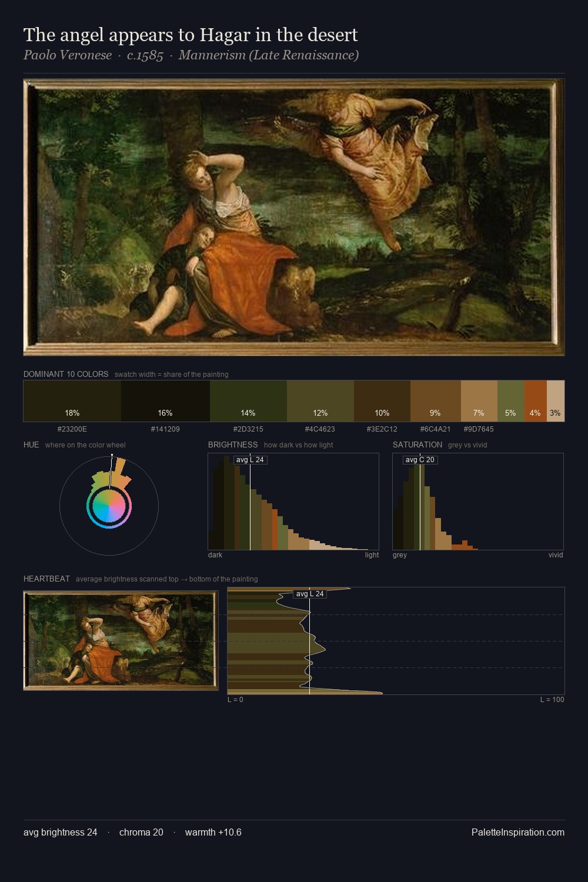Click the Paolo Veronese artist subtitle
The width and height of the screenshot is (588, 882).
(x=191, y=55)
